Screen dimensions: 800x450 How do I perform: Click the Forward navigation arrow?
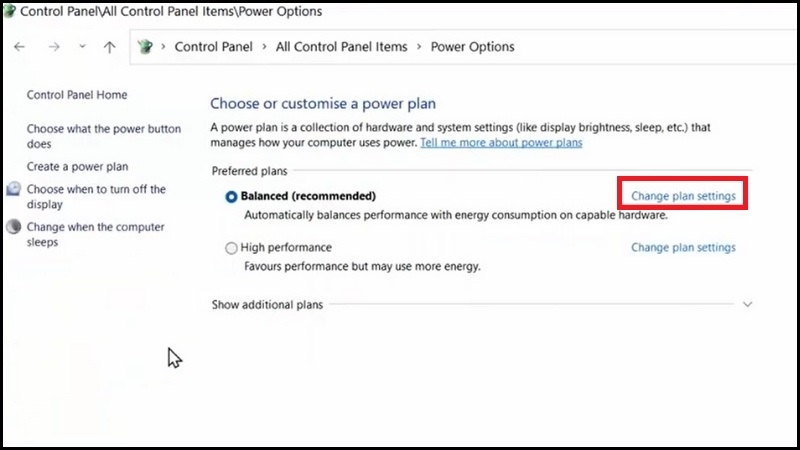52,47
